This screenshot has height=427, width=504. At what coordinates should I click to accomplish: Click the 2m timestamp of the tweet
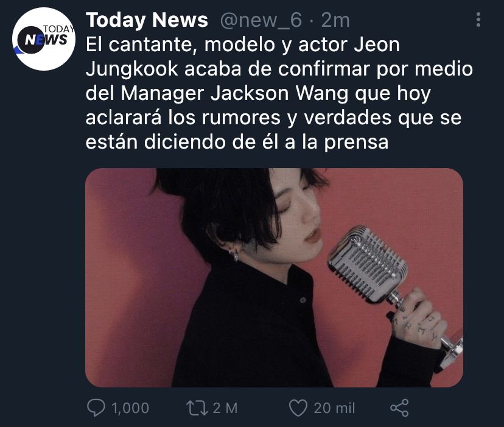[335, 20]
